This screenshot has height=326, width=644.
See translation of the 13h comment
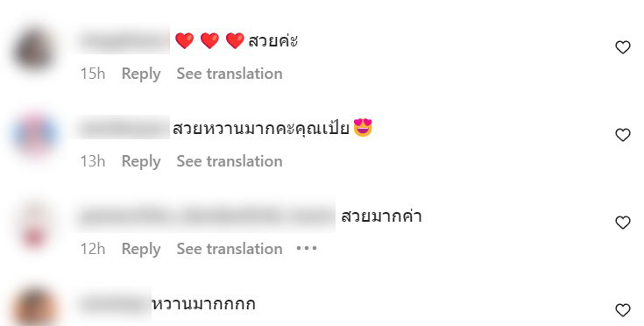[x=230, y=161]
